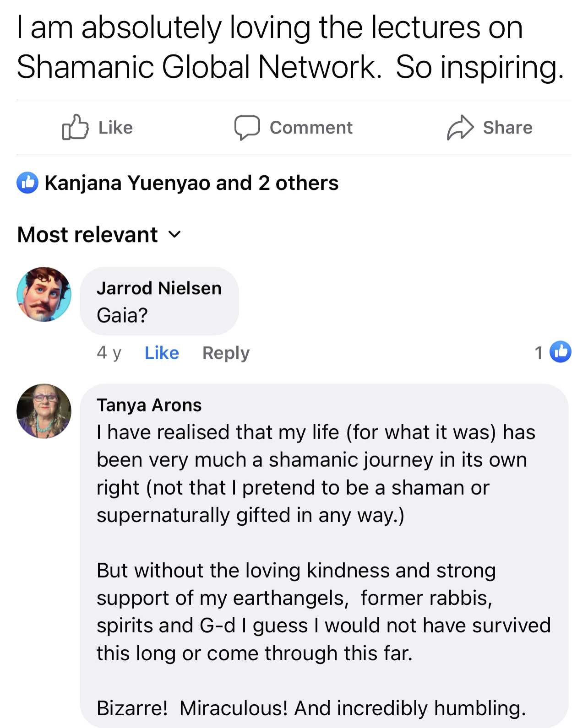Tap the Gaia? comment bubble
Viewport: 588px width, 728px height.
(x=159, y=301)
